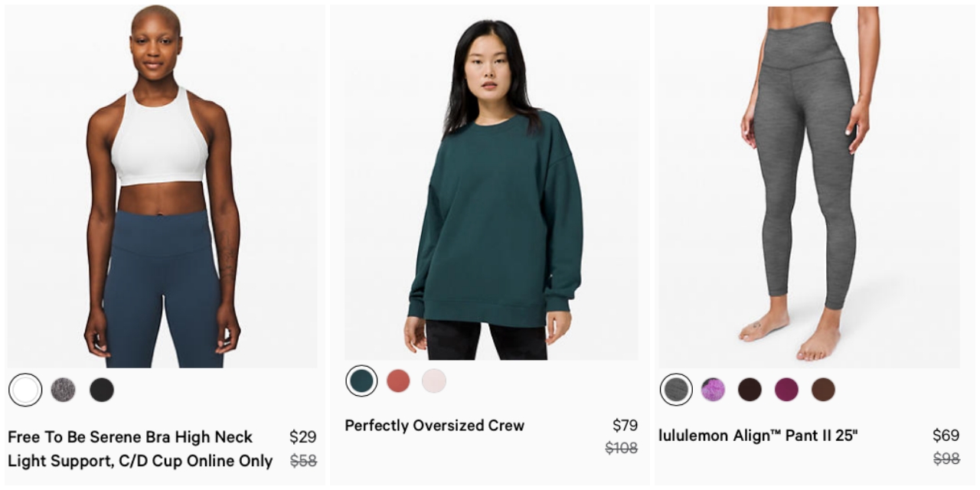980x490 pixels.
Task: Select heathered grey swatch for Align Pant
Action: point(676,390)
